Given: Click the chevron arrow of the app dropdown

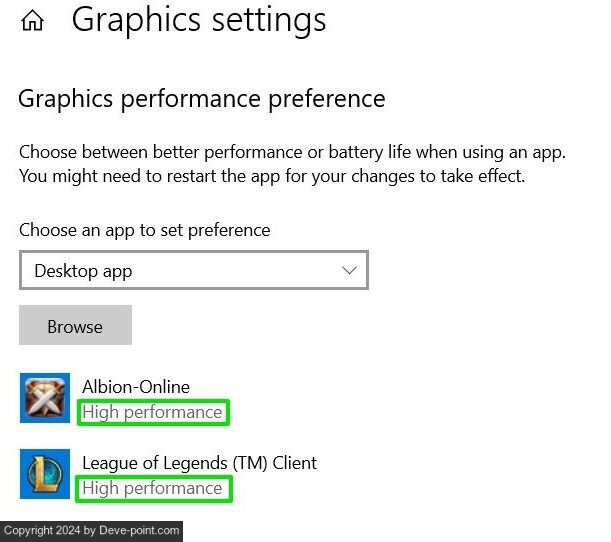Looking at the screenshot, I should [349, 270].
